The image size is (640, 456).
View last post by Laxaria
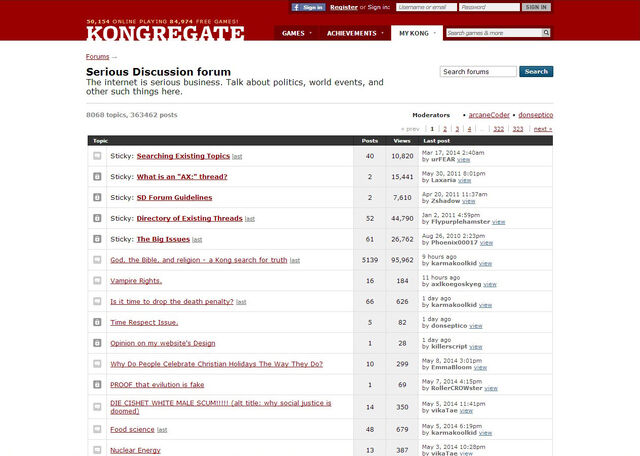pos(464,180)
